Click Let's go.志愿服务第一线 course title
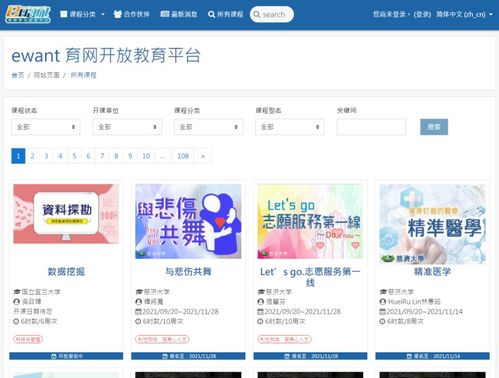 310,277
